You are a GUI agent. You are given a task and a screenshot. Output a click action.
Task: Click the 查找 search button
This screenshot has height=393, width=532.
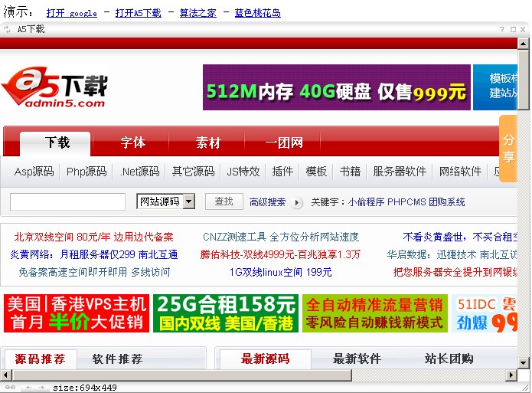point(224,201)
